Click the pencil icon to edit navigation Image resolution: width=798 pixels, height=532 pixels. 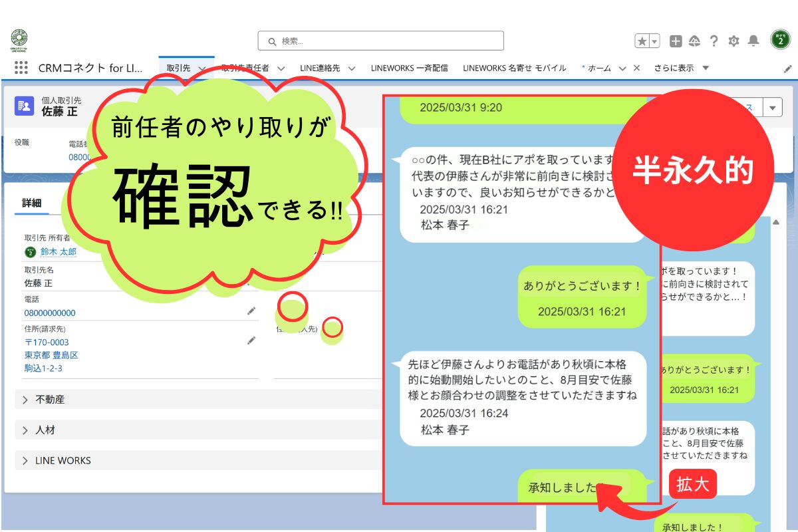pos(788,68)
